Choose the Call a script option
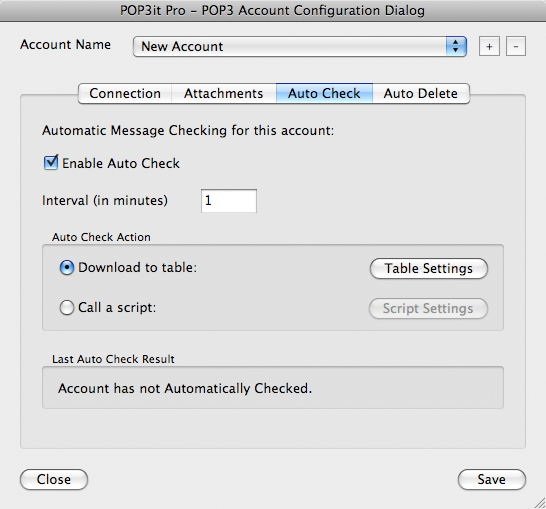Image resolution: width=546 pixels, height=509 pixels. point(67,308)
